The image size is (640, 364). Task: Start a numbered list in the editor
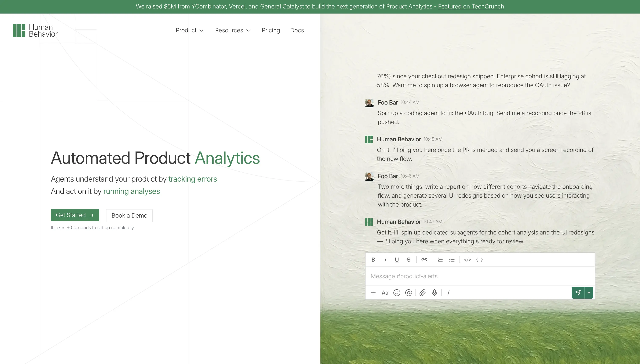pos(440,259)
